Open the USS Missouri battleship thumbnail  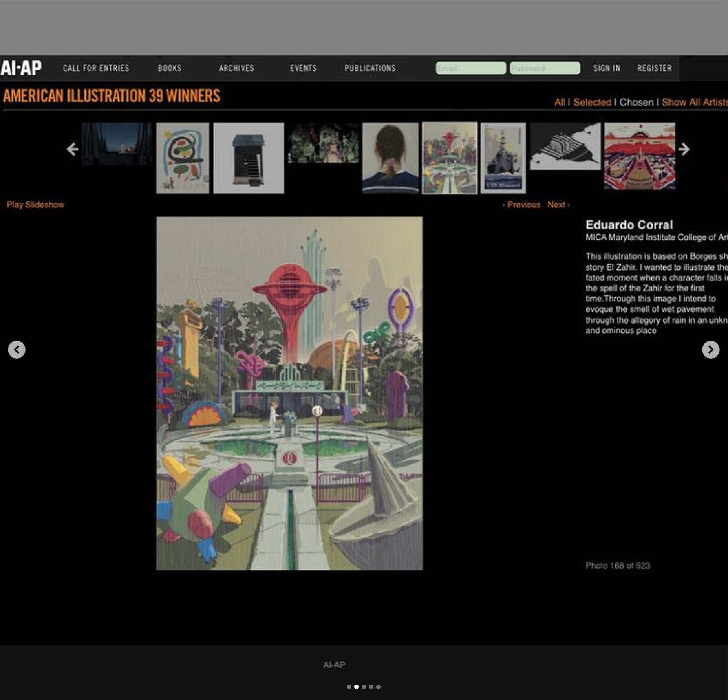tap(503, 158)
